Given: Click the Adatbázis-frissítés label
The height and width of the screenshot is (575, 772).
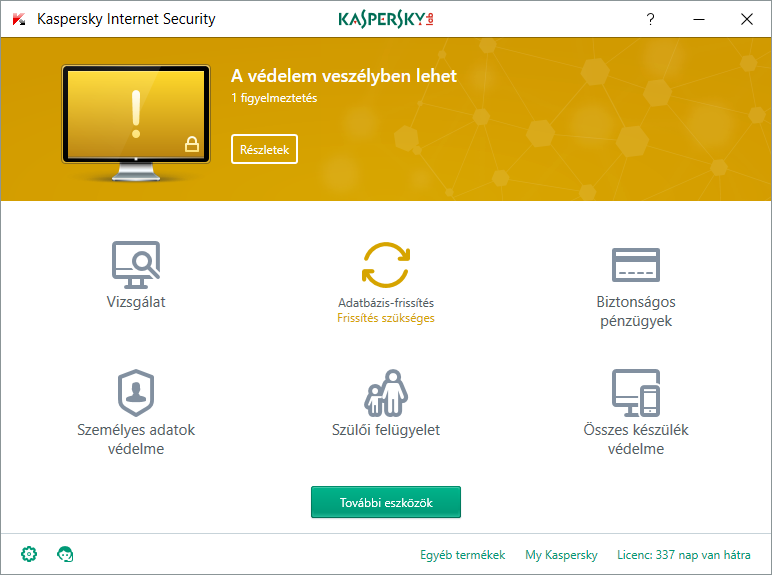Looking at the screenshot, I should click(x=386, y=303).
